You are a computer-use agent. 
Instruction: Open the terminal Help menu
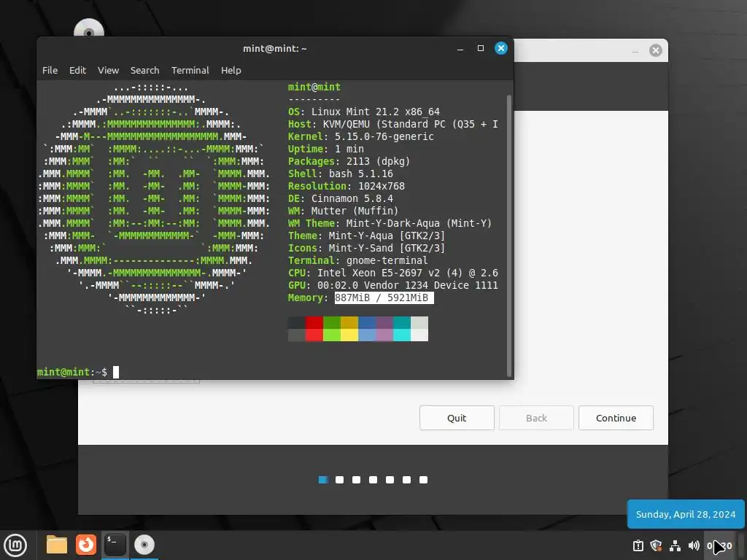point(231,71)
